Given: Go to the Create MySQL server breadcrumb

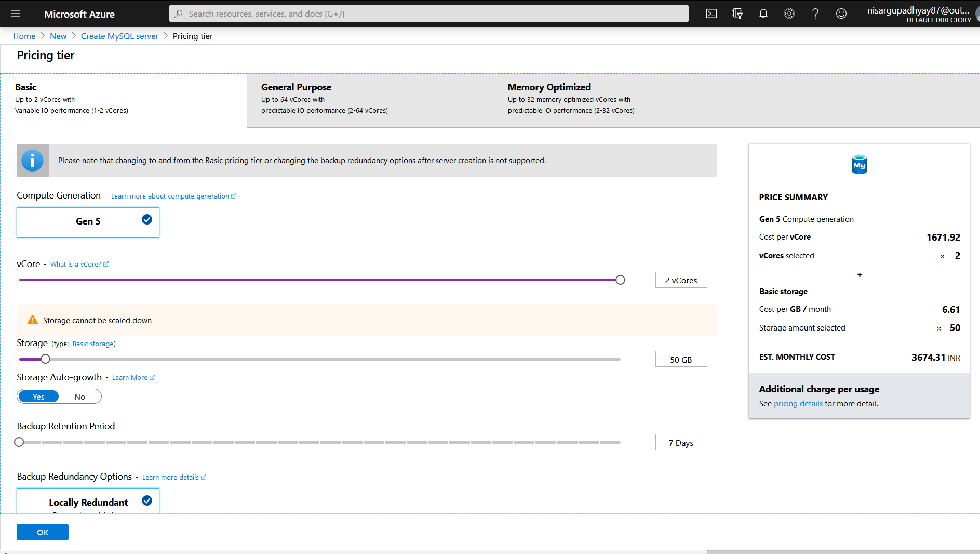Looking at the screenshot, I should coord(119,36).
